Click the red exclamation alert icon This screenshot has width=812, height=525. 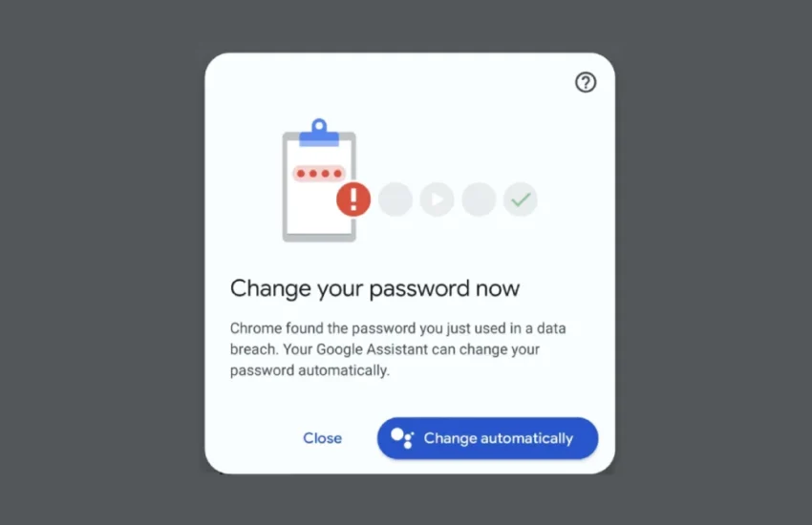coord(353,199)
